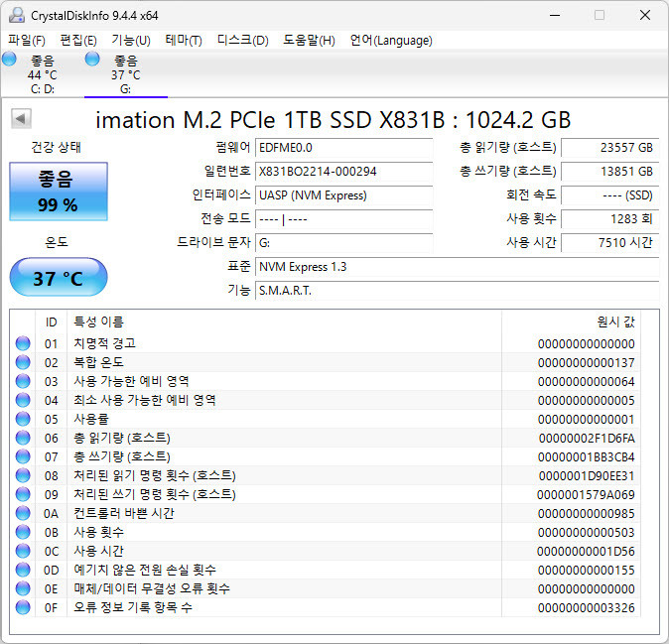Click status orb for C: D: disk
The width and height of the screenshot is (669, 644).
(9, 59)
